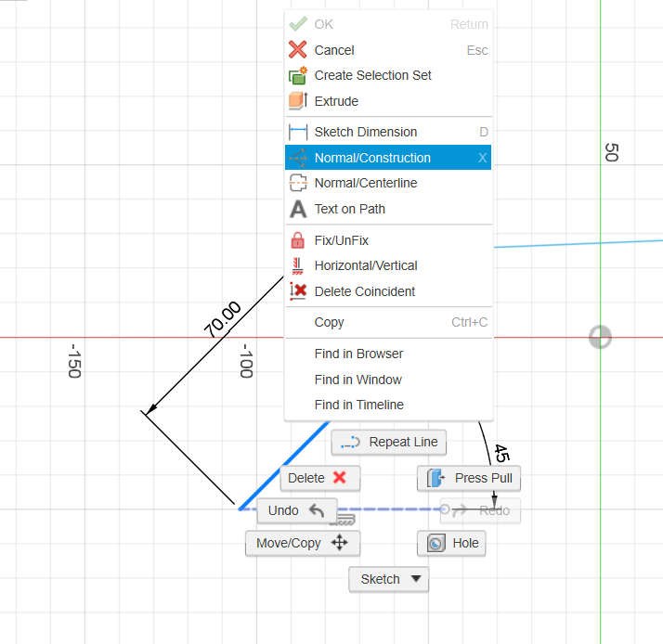Click the 45 angle dimension value
The width and height of the screenshot is (663, 644).
(x=502, y=453)
